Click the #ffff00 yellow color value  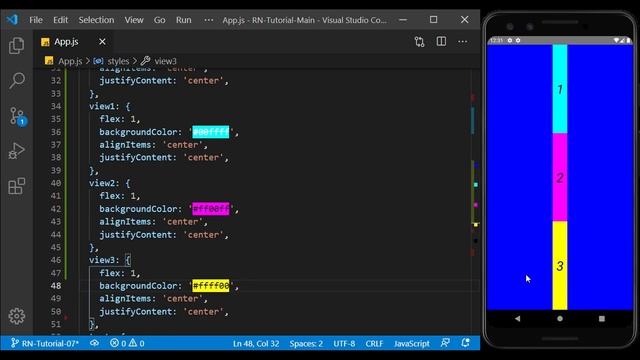(211, 286)
